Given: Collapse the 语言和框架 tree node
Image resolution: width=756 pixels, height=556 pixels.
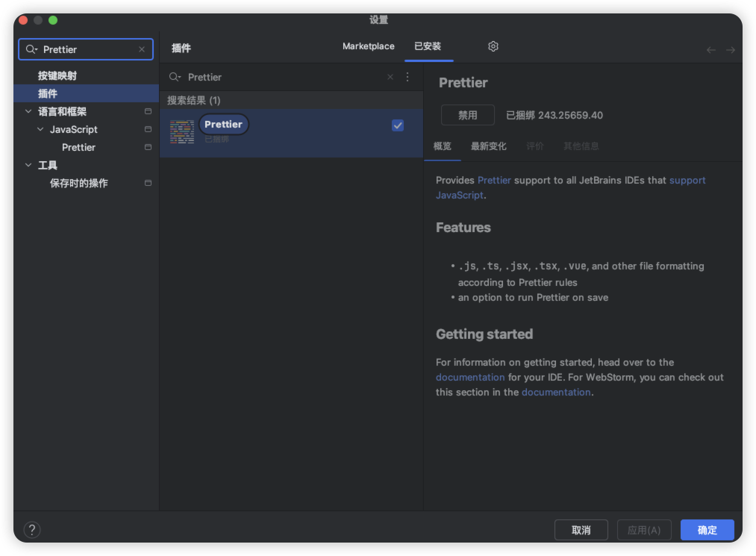Looking at the screenshot, I should [x=28, y=111].
